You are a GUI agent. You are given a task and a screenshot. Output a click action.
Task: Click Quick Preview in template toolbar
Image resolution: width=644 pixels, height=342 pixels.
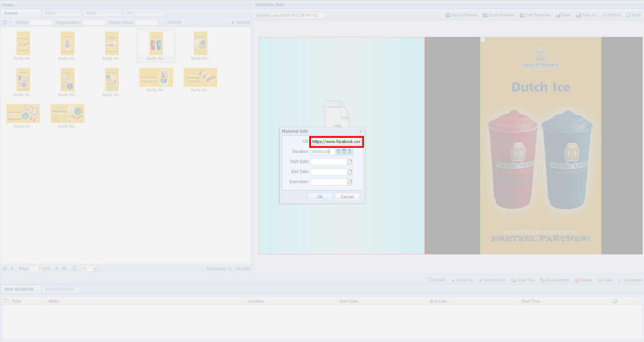[462, 15]
